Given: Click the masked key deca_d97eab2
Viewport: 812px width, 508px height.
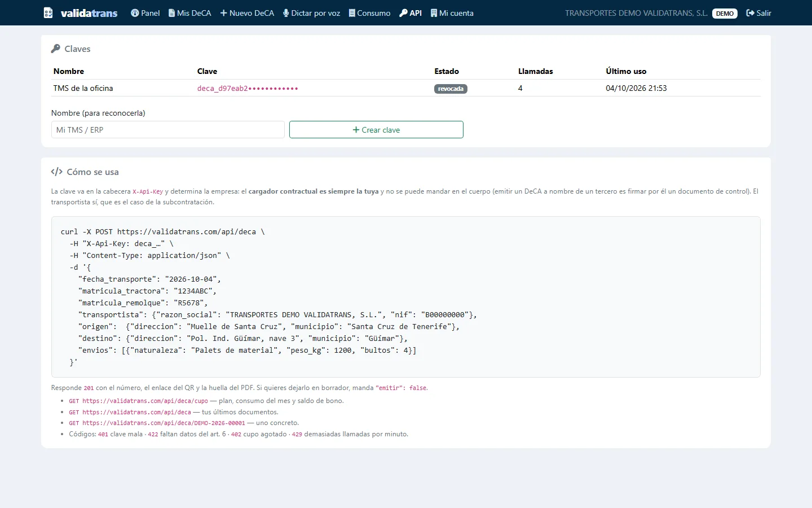Looking at the screenshot, I should (248, 88).
